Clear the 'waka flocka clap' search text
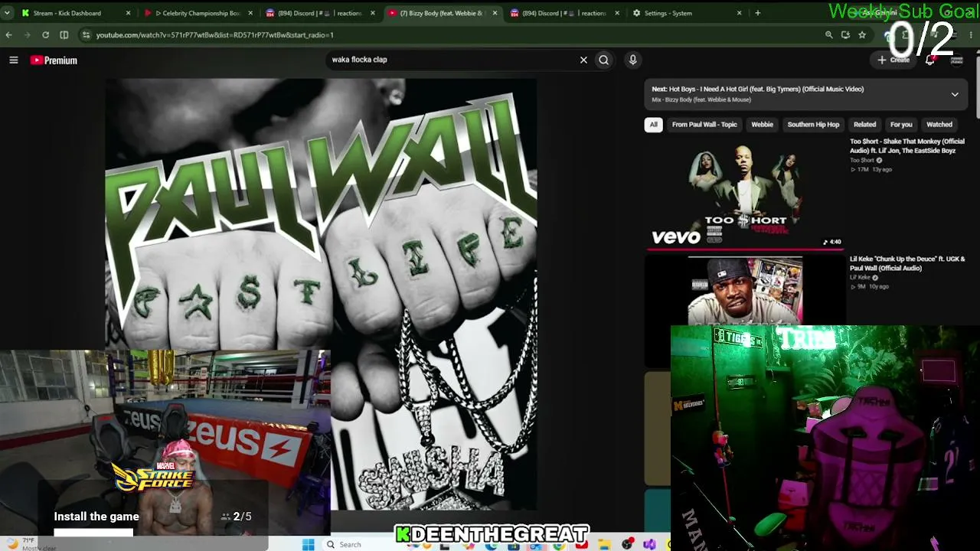This screenshot has width=980, height=551. pyautogui.click(x=583, y=60)
